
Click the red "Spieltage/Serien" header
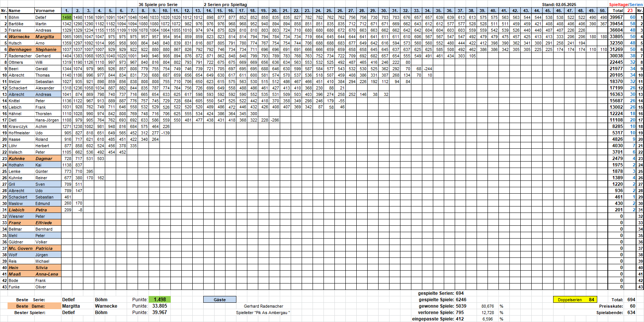tap(626, 5)
